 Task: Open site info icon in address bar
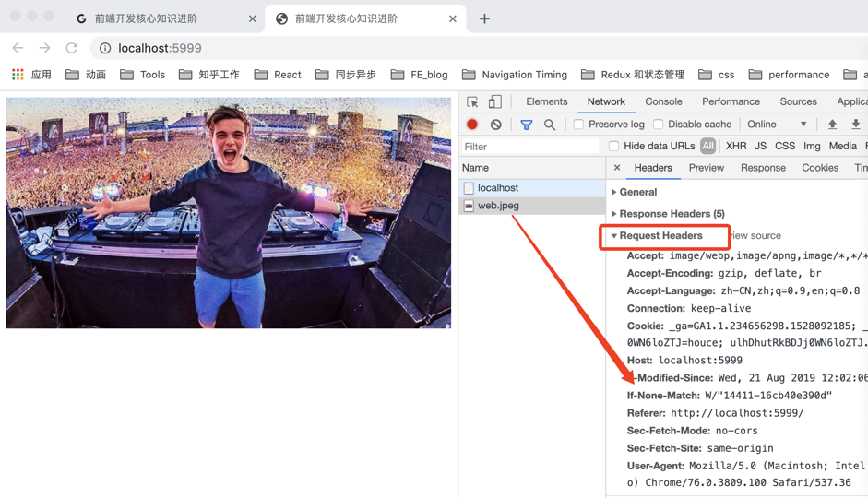[104, 48]
